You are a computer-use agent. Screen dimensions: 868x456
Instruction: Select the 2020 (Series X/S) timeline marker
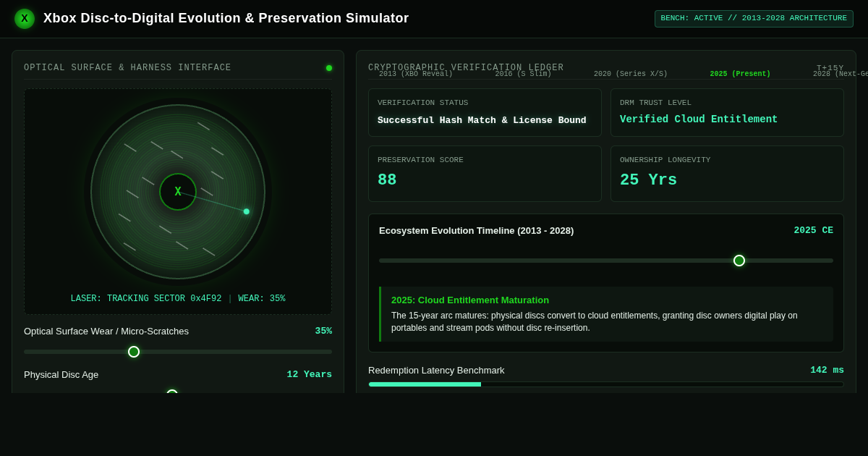(x=631, y=74)
